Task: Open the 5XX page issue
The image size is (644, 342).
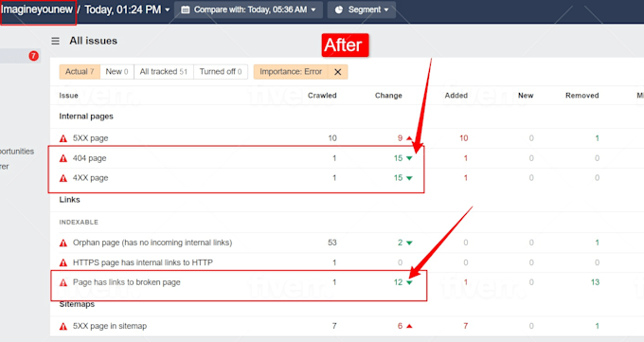Action: (90, 138)
